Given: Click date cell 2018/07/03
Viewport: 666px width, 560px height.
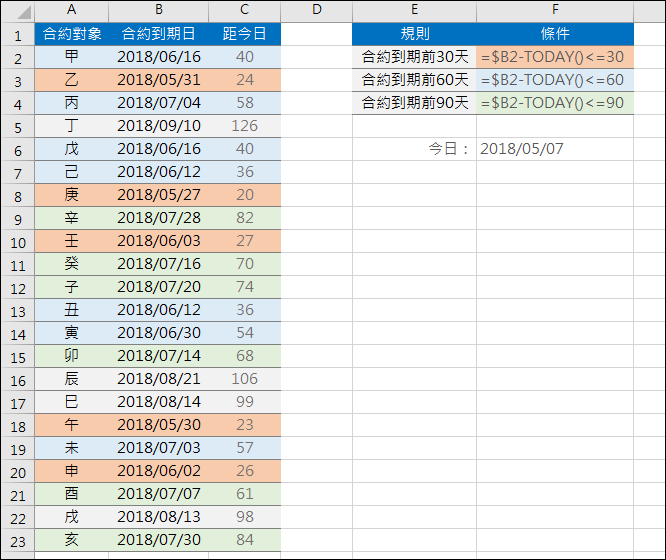Looking at the screenshot, I should [158, 448].
